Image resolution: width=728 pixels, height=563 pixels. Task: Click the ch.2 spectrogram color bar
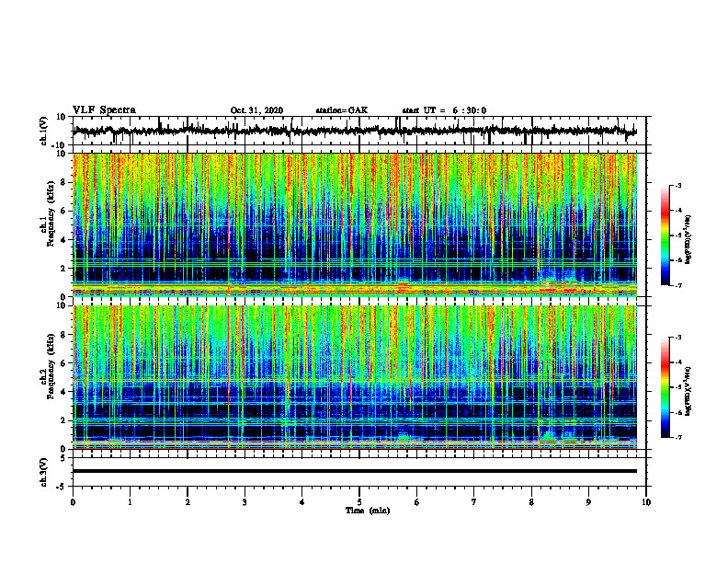[x=665, y=387]
